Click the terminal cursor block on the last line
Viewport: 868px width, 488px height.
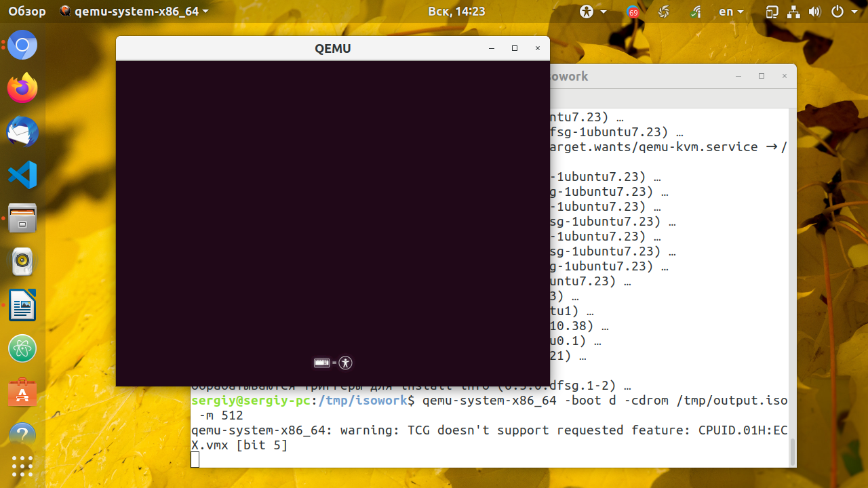[195, 460]
